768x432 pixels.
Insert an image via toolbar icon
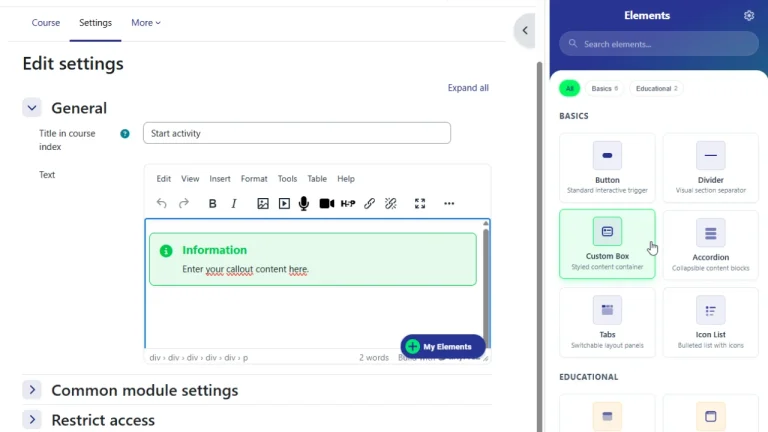pos(263,203)
